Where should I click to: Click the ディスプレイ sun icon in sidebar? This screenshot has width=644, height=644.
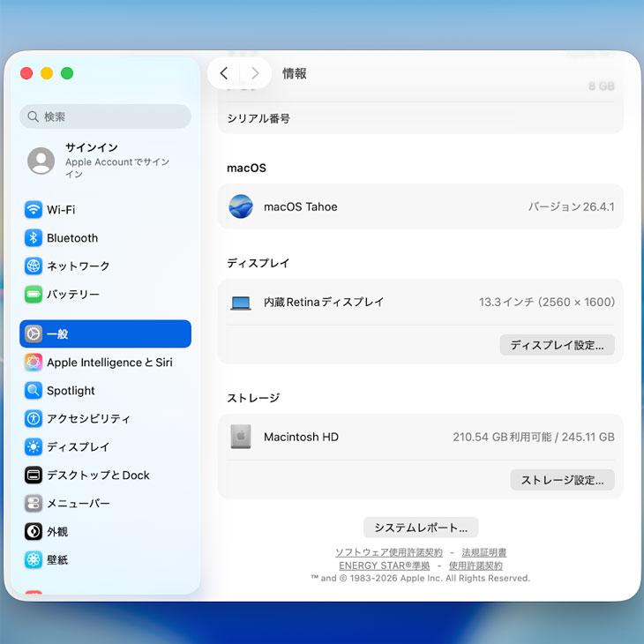pyautogui.click(x=34, y=447)
